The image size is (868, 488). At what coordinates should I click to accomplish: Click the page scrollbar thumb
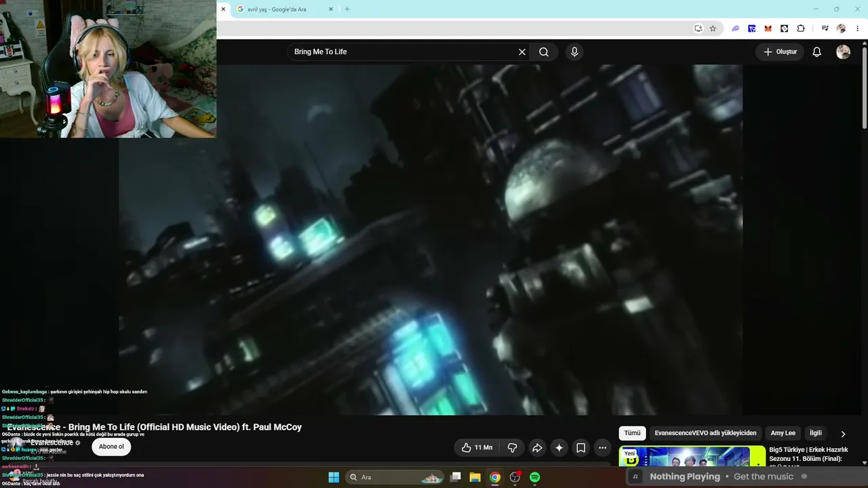[864, 88]
